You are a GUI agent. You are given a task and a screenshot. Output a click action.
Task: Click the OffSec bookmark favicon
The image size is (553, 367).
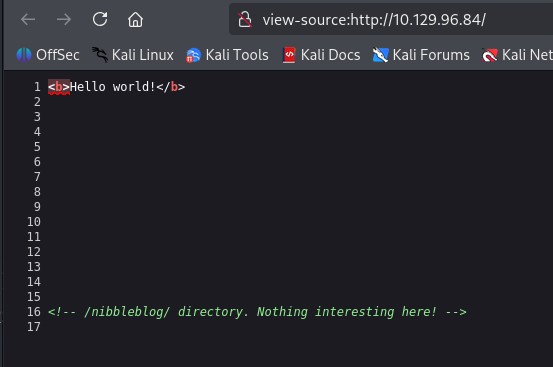click(24, 55)
